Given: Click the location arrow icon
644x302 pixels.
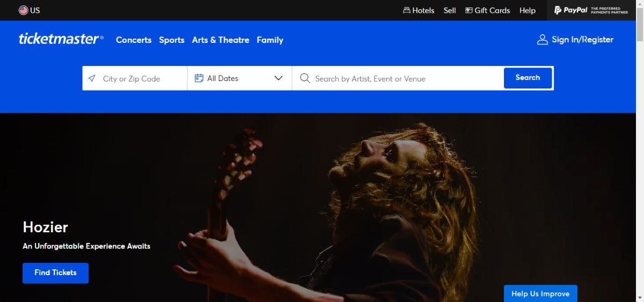Looking at the screenshot, I should 92,78.
